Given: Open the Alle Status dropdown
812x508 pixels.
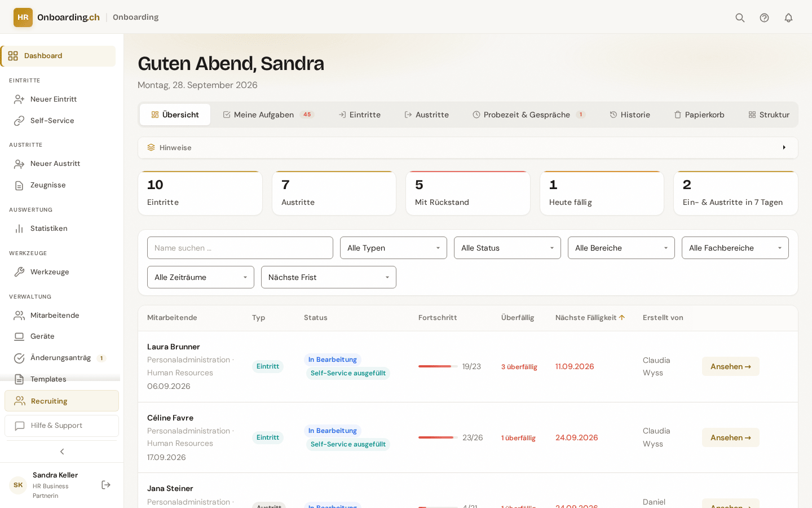Looking at the screenshot, I should 507,248.
